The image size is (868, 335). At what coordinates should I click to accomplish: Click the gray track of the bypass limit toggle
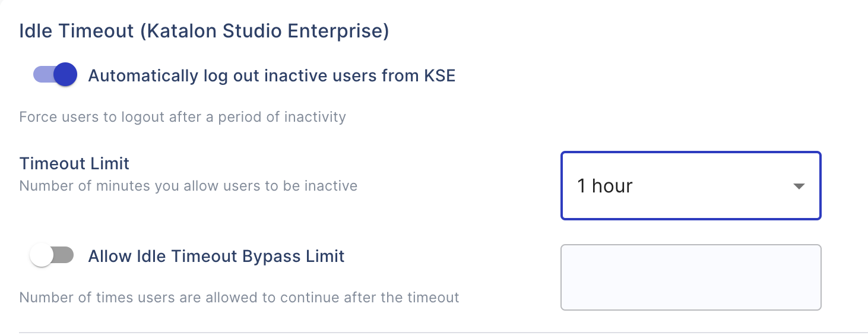(x=64, y=256)
